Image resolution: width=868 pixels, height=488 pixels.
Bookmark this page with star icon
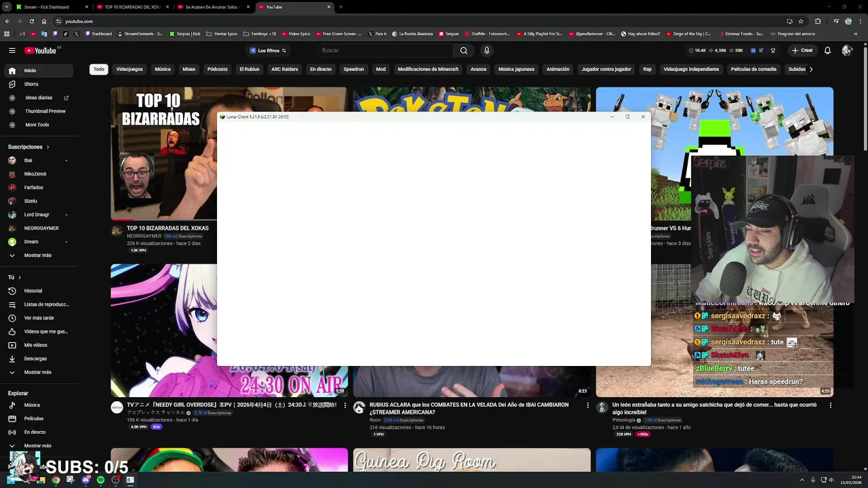click(x=801, y=21)
